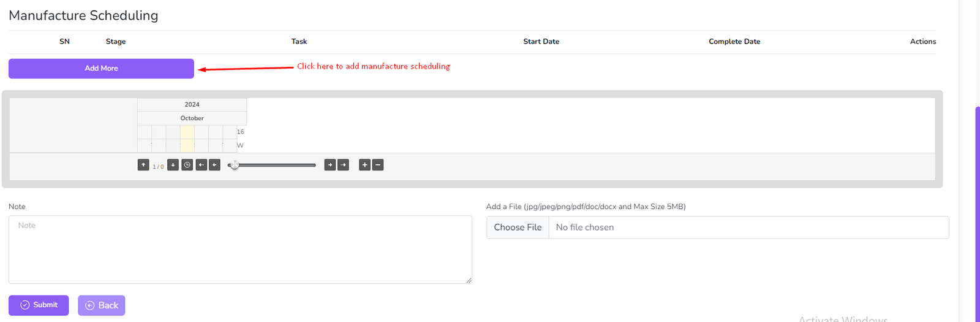Viewport: 980px width, 322px height.
Task: Jump to current time with clock icon
Action: 187,165
